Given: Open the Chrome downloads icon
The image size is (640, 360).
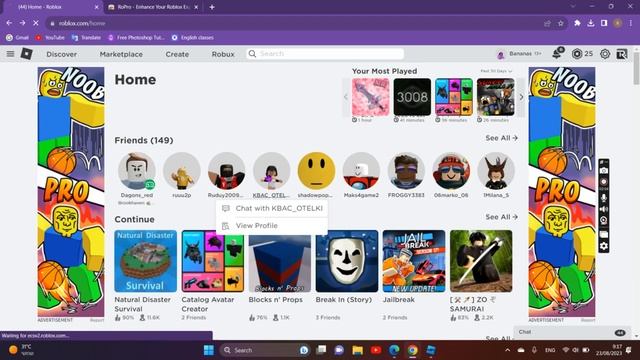Looking at the screenshot, I should pyautogui.click(x=591, y=23).
